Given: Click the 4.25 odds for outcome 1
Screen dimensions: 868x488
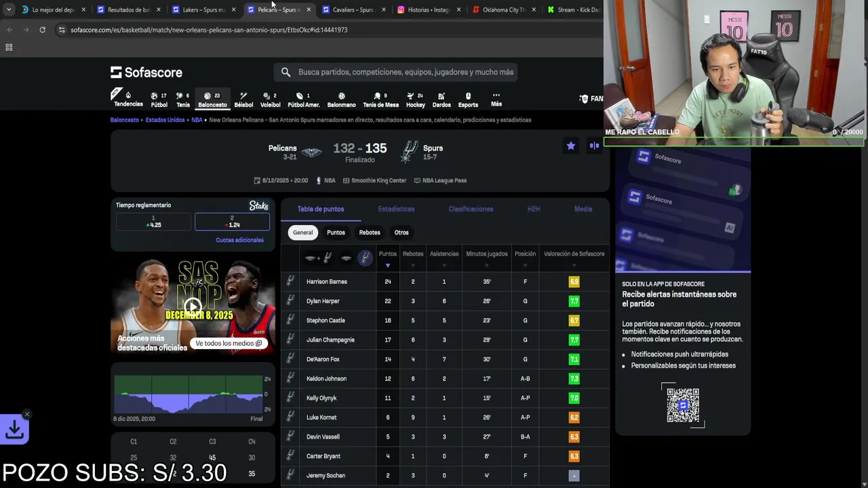Looking at the screenshot, I should [x=153, y=222].
